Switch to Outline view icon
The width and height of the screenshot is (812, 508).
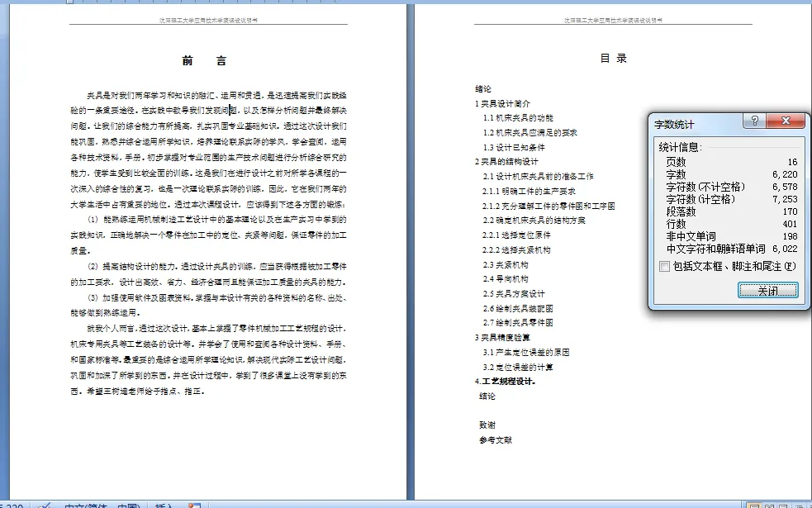[x=800, y=505]
